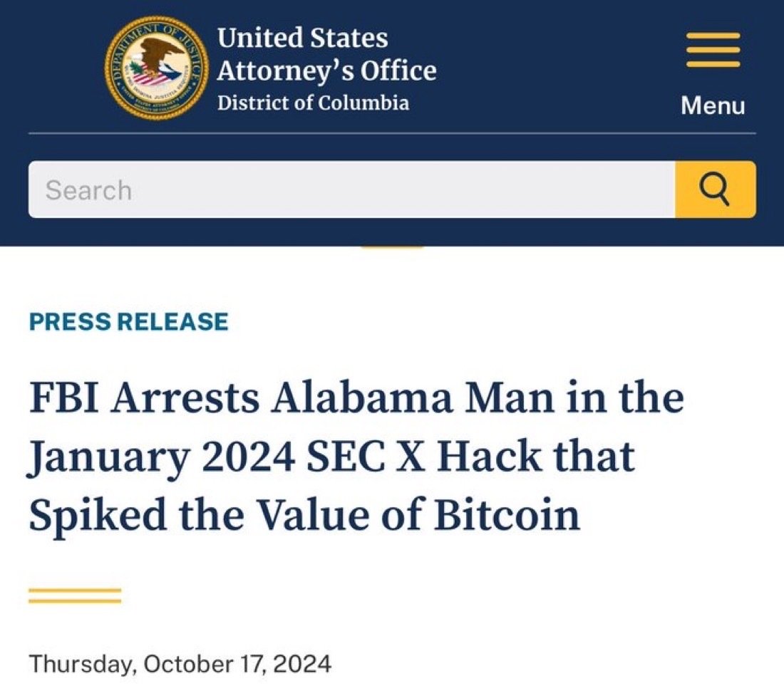The width and height of the screenshot is (784, 686).
Task: Click the Thursday, October 17, 2024 date
Action: click(x=180, y=664)
